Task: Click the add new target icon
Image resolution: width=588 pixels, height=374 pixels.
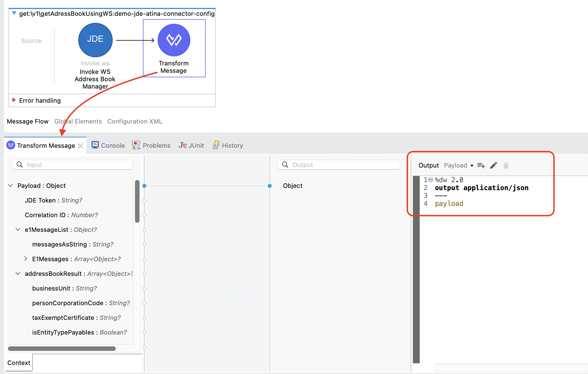Action: pos(481,165)
